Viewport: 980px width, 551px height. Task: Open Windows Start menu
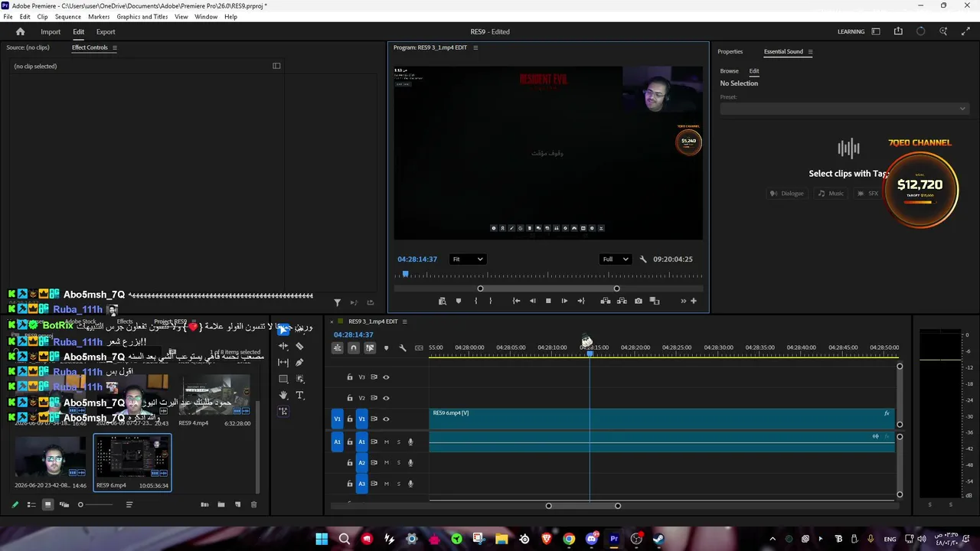point(322,539)
